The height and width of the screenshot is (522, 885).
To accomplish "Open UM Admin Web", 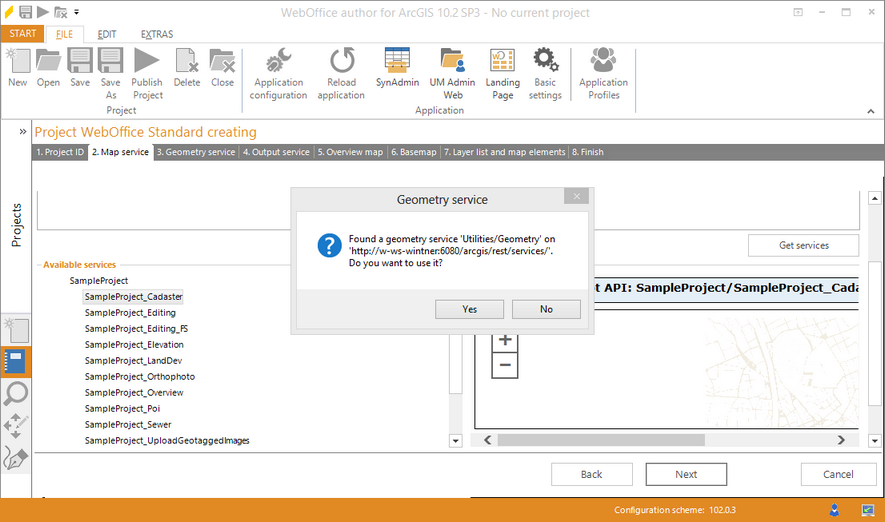I will click(x=452, y=74).
